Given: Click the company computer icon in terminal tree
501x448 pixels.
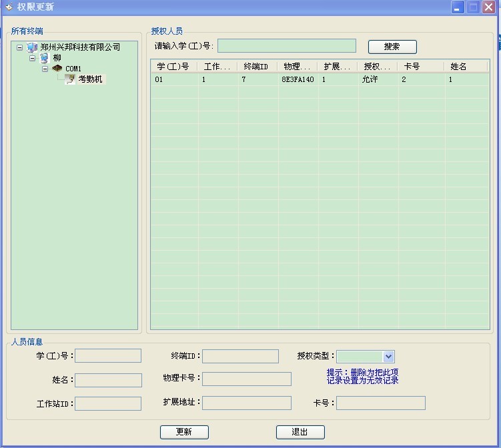Looking at the screenshot, I should coord(32,47).
